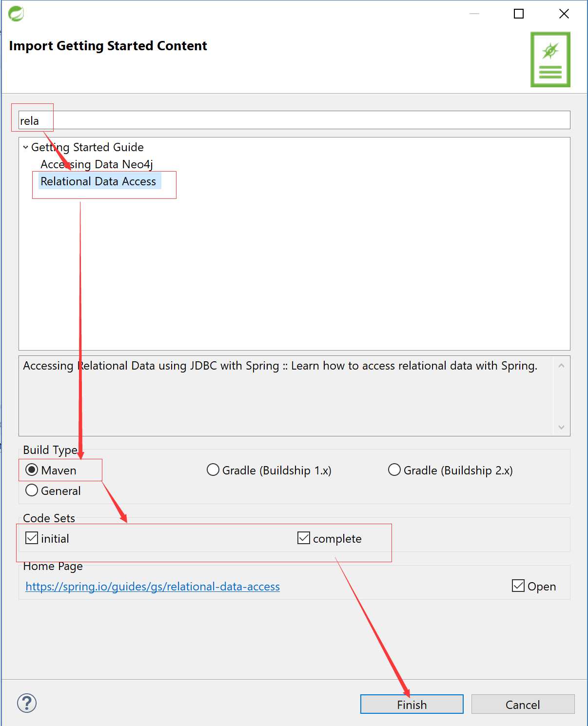Viewport: 588px width, 726px height.
Task: Minimize the import dialog window
Action: [x=474, y=14]
